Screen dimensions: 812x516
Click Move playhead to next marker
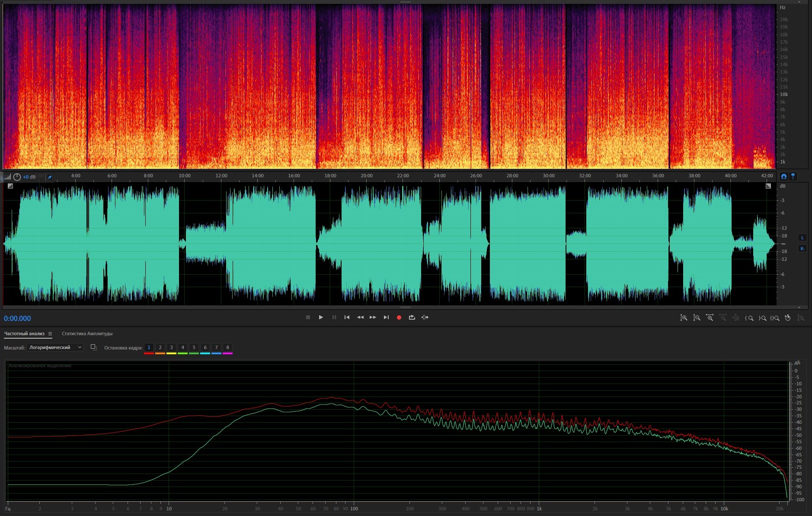(386, 317)
